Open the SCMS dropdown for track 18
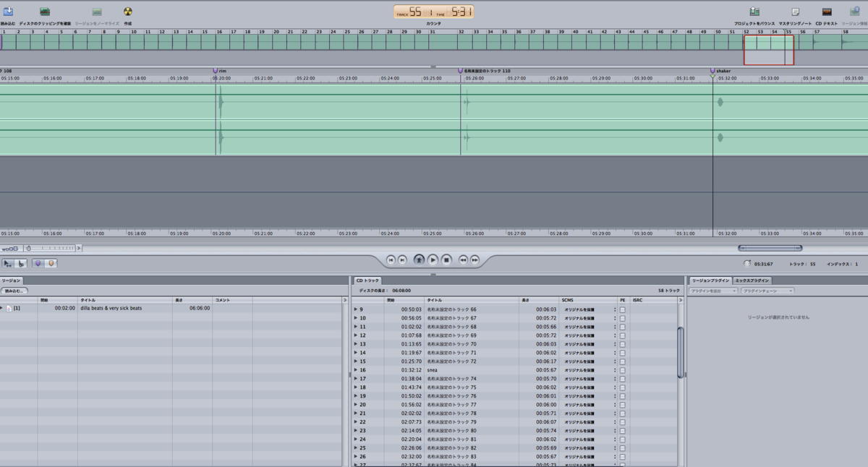Image resolution: width=868 pixels, height=467 pixels. 590,387
